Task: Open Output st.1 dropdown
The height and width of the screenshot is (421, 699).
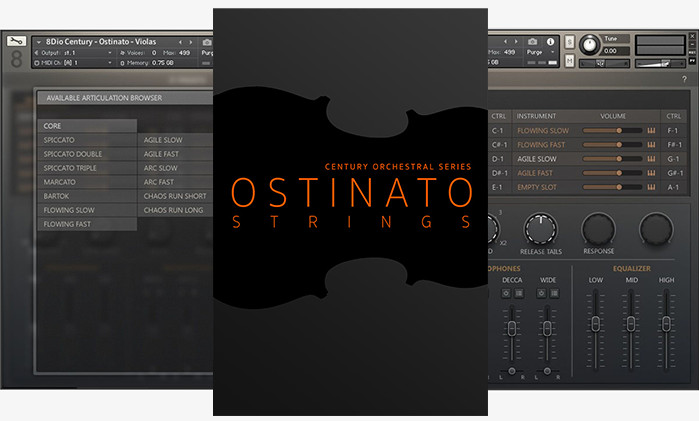Action: pos(73,53)
